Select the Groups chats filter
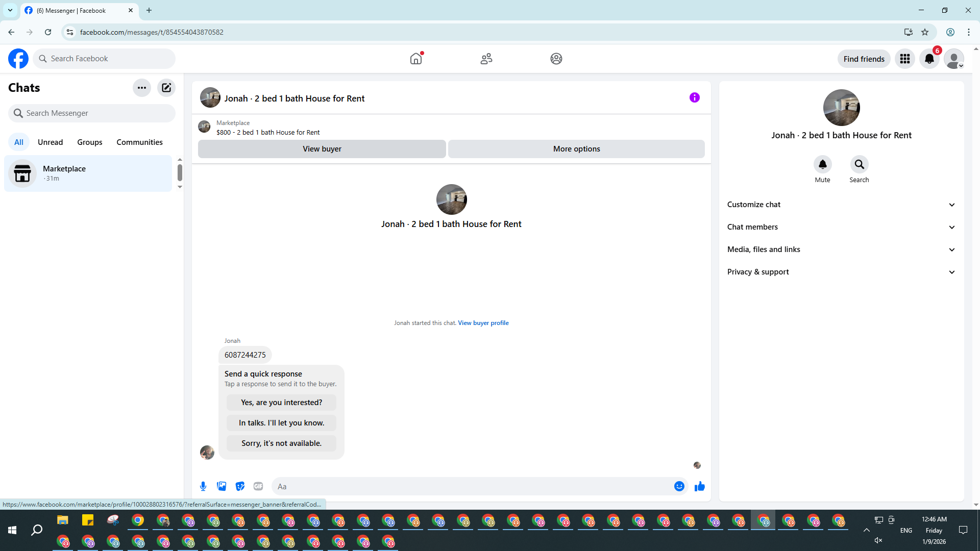The width and height of the screenshot is (980, 551). [90, 142]
